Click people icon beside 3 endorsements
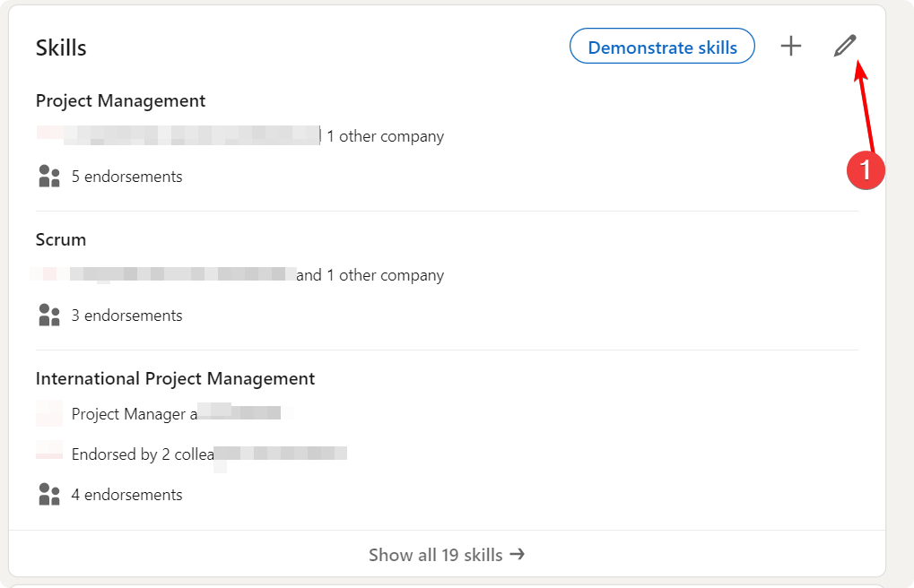The image size is (914, 588). (x=49, y=316)
